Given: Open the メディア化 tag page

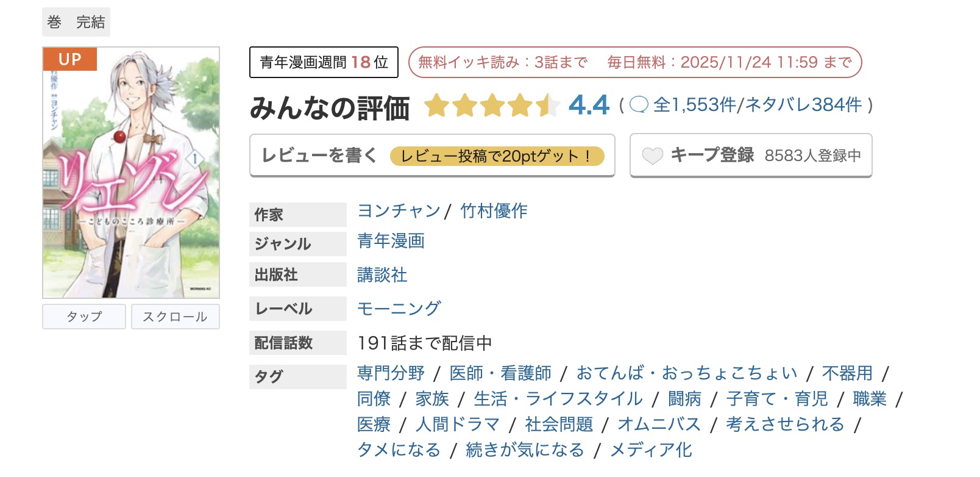Looking at the screenshot, I should tap(651, 450).
